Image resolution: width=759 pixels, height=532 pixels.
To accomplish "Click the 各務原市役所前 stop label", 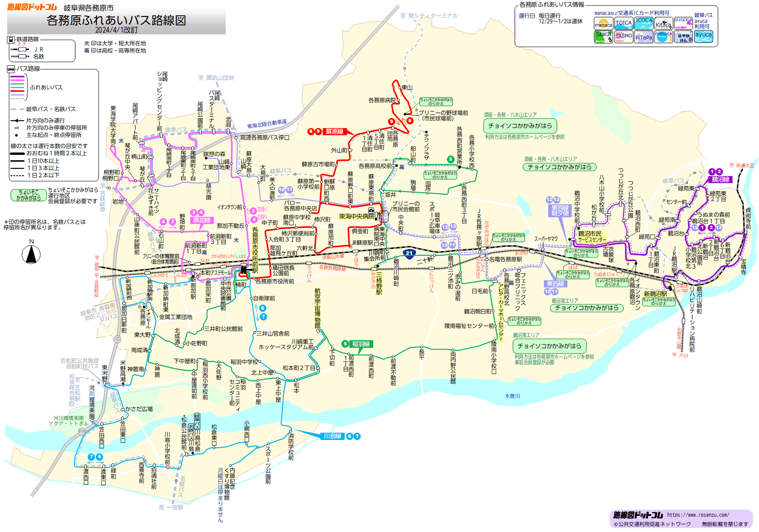I will 275,281.
